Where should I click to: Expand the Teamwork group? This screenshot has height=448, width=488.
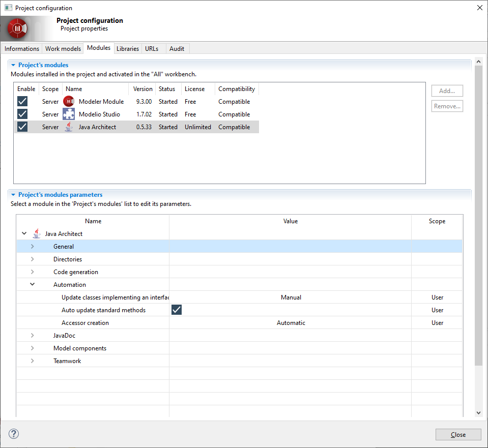33,361
